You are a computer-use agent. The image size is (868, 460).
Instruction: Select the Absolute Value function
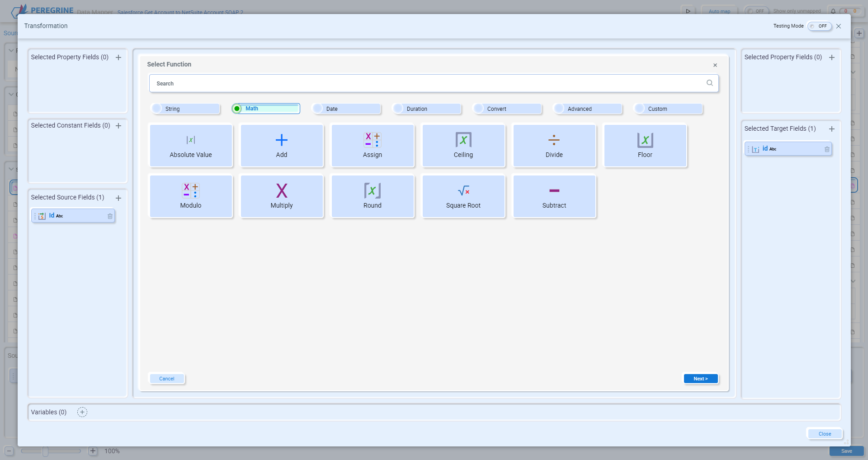pos(191,146)
